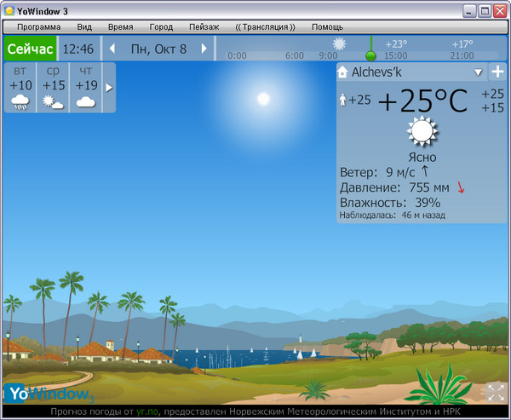Click the sun icon on the timeline
The height and width of the screenshot is (420, 511).
pyautogui.click(x=340, y=43)
